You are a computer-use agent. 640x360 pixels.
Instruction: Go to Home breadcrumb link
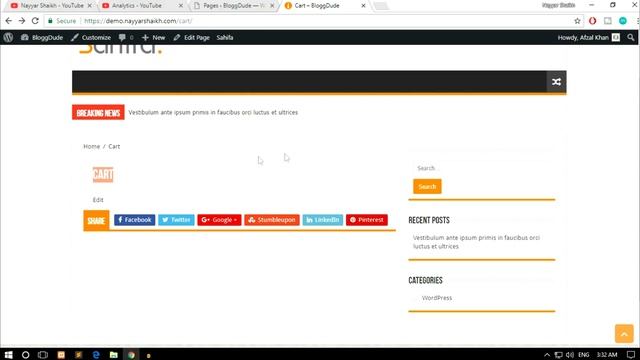91,146
